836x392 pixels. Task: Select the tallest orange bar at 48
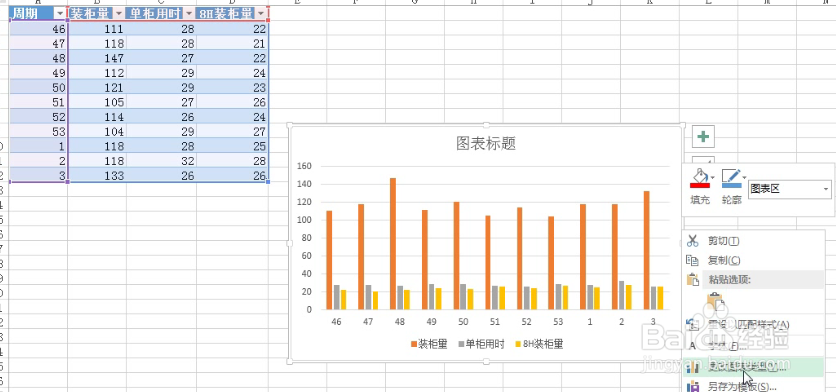click(x=393, y=244)
